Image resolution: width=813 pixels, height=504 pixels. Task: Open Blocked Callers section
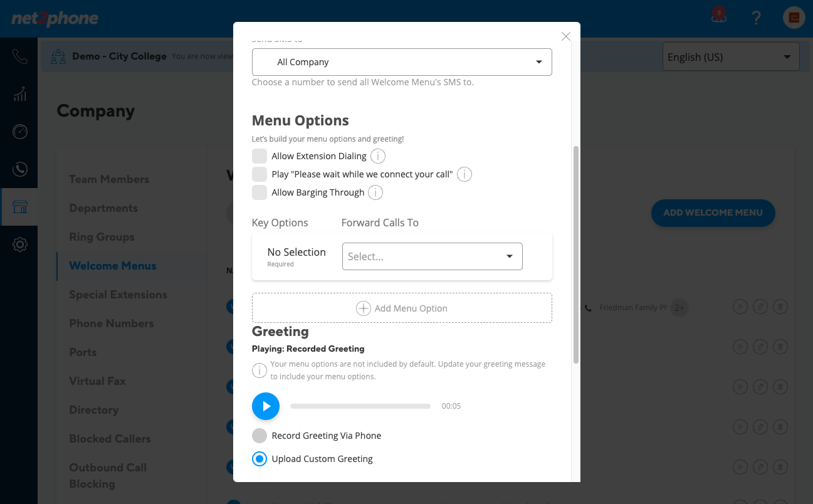pos(110,439)
